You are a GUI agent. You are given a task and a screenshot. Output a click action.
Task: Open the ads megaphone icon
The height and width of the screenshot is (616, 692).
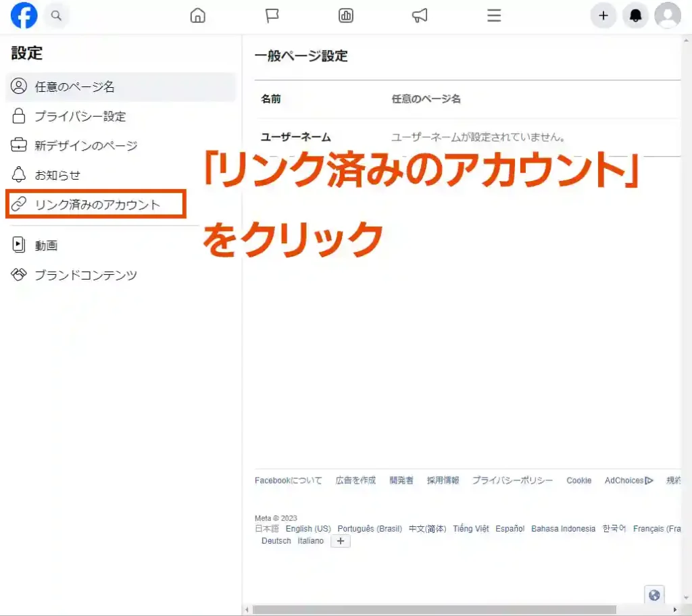(420, 16)
